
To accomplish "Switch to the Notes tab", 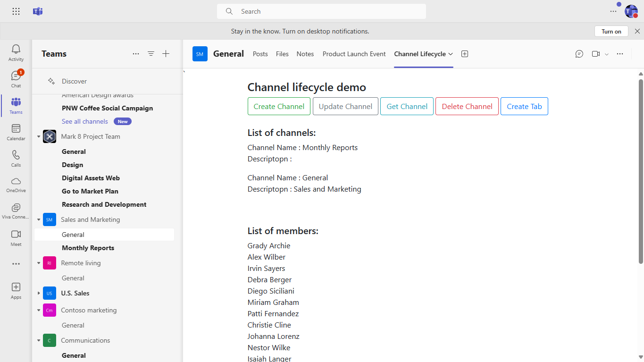I will click(305, 54).
